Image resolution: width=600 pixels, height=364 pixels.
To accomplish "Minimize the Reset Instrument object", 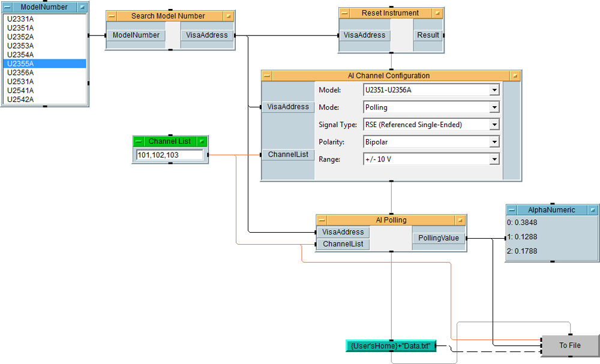I will [344, 13].
